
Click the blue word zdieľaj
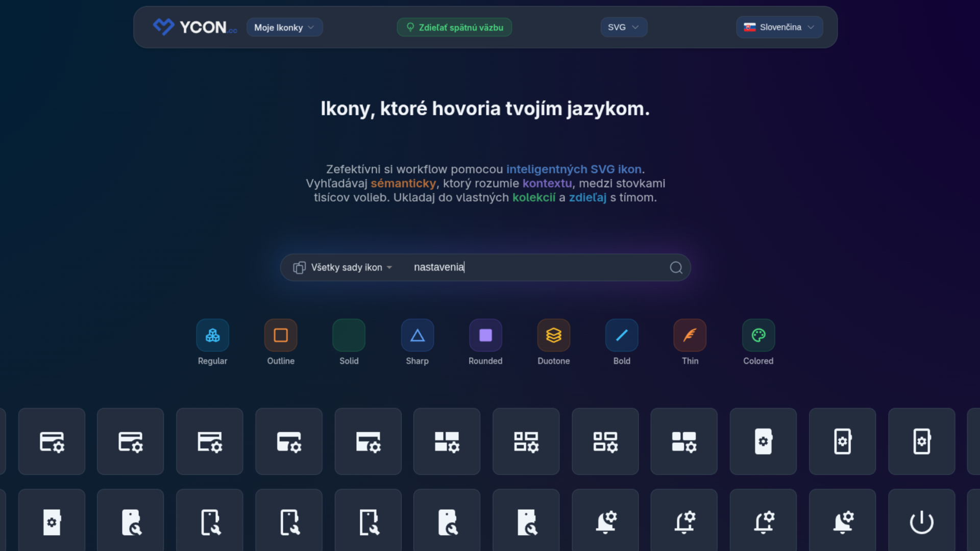pos(587,197)
